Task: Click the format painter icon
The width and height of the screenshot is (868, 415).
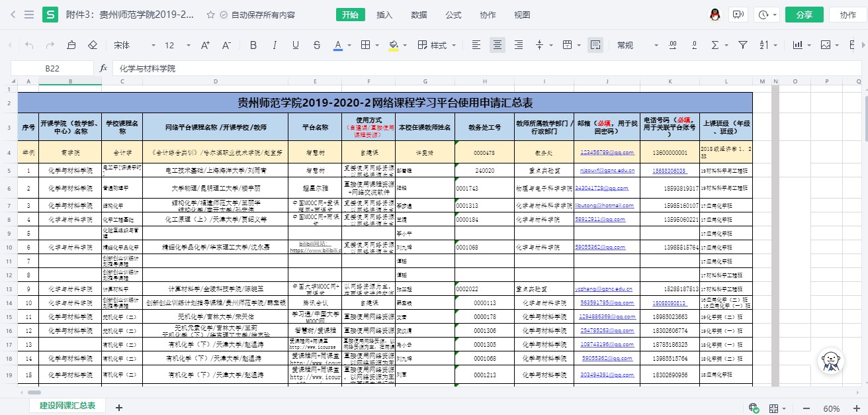Action: (71, 45)
